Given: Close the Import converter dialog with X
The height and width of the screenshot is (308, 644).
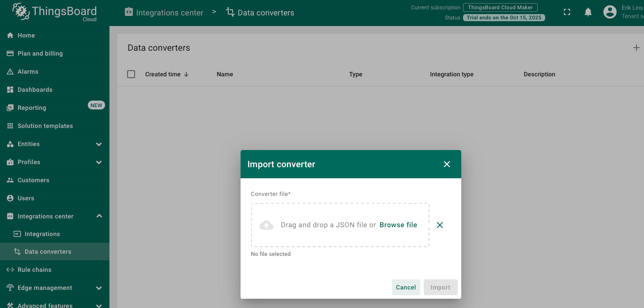Looking at the screenshot, I should 447,164.
